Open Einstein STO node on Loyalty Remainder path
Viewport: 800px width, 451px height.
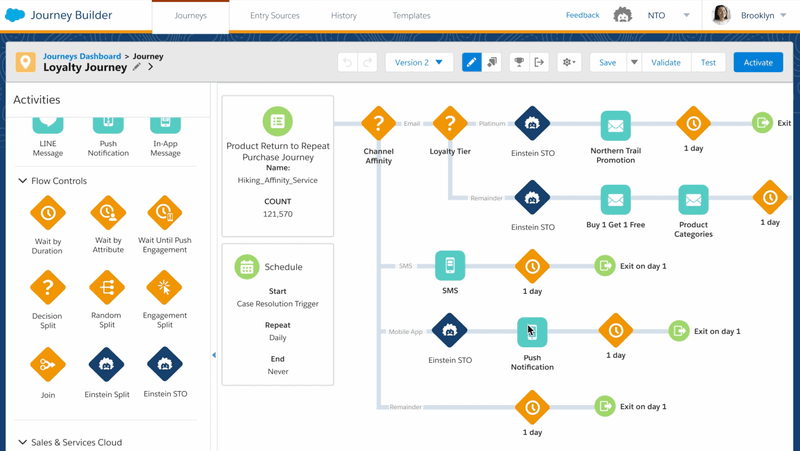(x=532, y=197)
